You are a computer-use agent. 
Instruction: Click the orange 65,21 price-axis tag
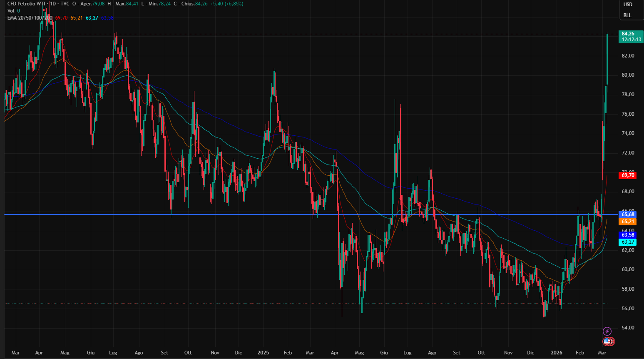coord(628,222)
